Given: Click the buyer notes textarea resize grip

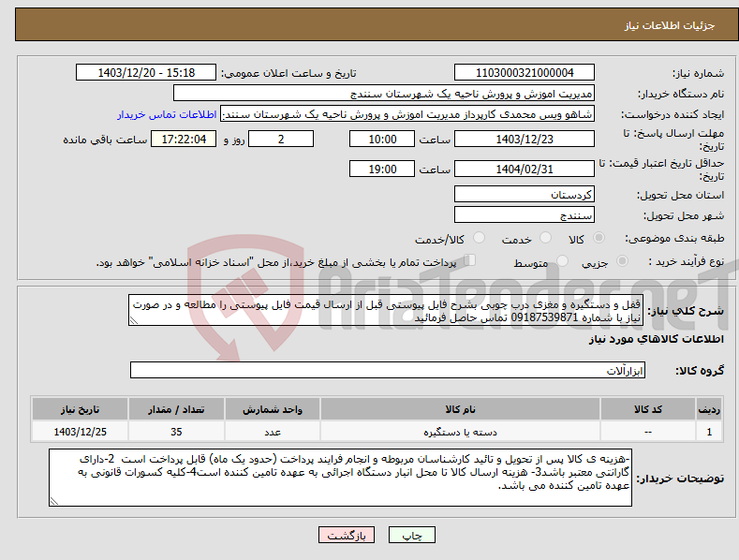Looking at the screenshot, I should 54,501.
